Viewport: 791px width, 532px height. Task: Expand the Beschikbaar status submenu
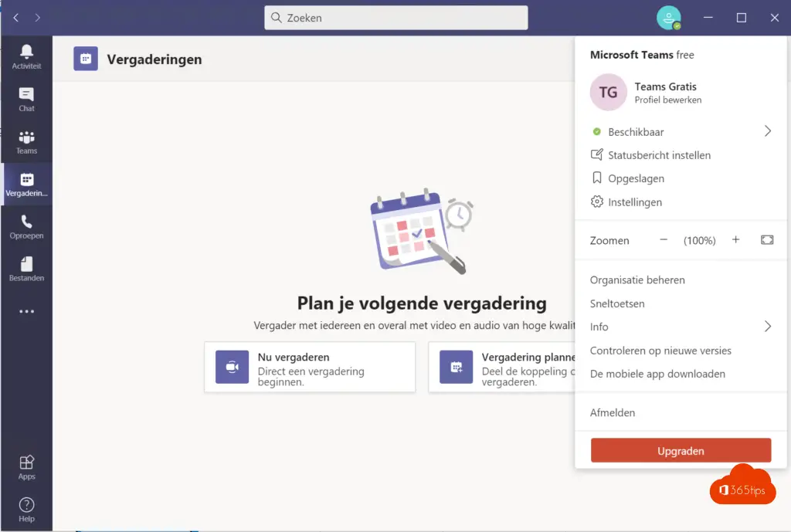(767, 131)
